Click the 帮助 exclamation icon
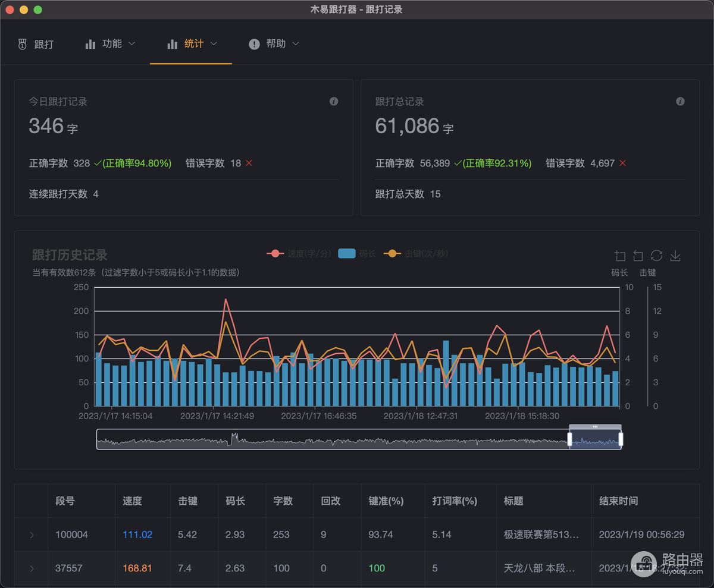The width and height of the screenshot is (714, 588). click(x=254, y=44)
